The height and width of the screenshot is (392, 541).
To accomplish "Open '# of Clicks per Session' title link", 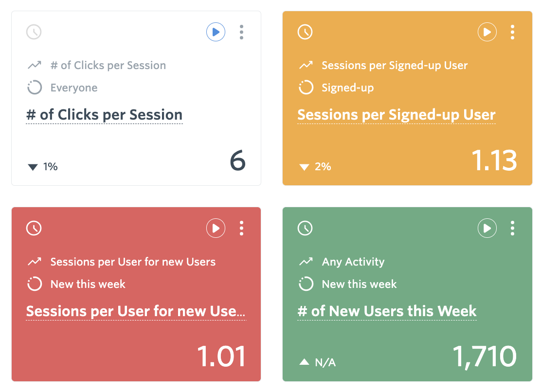I will coord(104,115).
